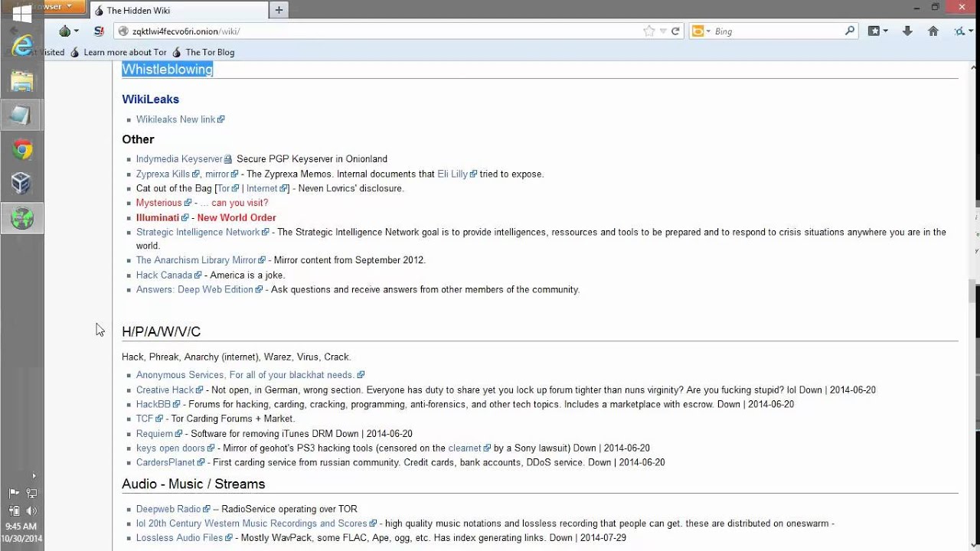
Task: Click the Bing search engine icon
Action: coord(697,31)
